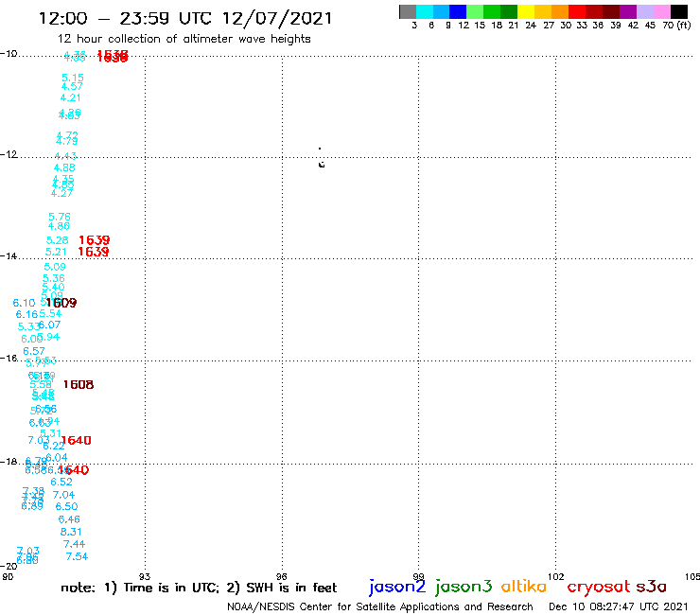Click the longitude axis label 93
The image size is (700, 615).
(x=145, y=576)
